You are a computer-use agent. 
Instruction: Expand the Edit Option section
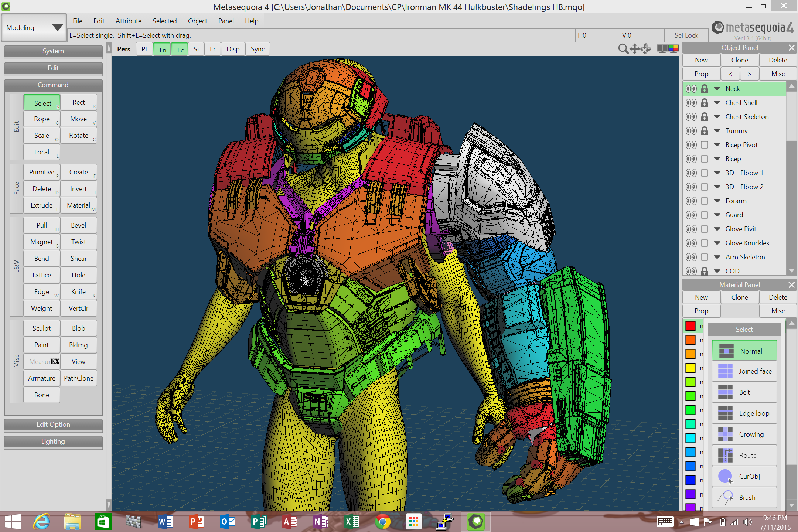(53, 424)
